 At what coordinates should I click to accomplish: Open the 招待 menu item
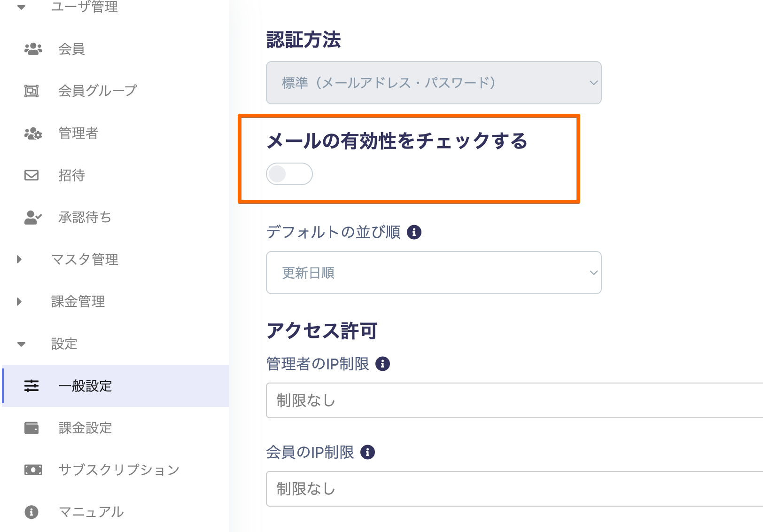(71, 175)
